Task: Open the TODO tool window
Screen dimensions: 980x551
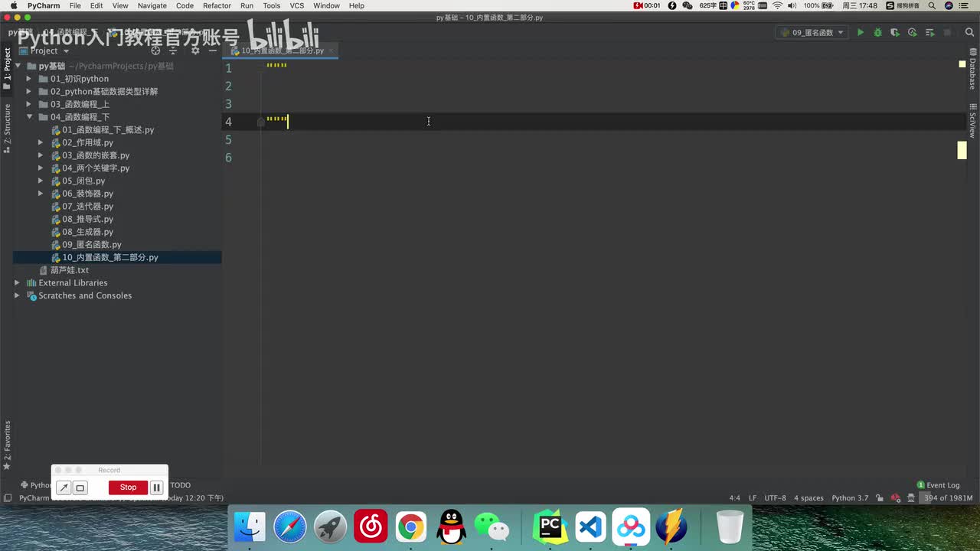Action: click(181, 485)
